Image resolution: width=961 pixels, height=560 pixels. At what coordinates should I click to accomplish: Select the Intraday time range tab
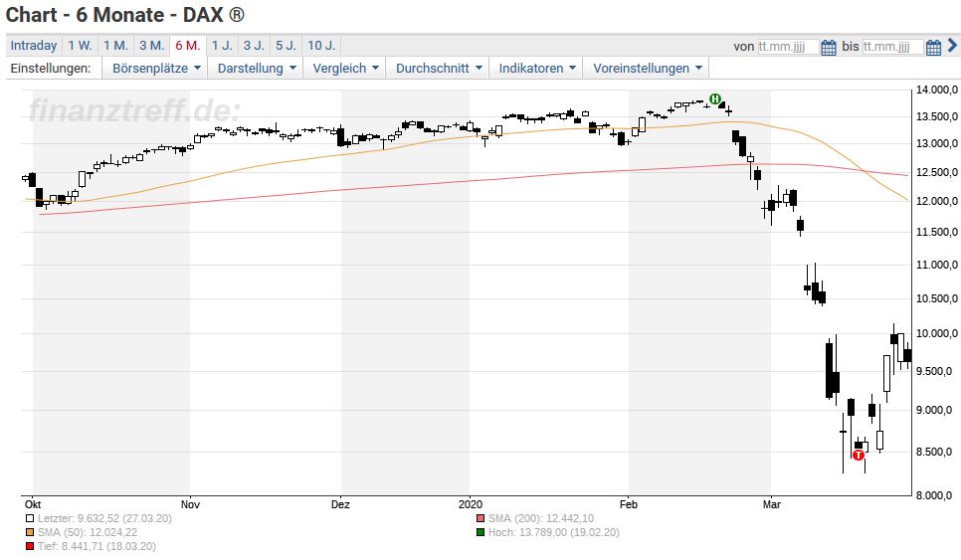click(34, 46)
